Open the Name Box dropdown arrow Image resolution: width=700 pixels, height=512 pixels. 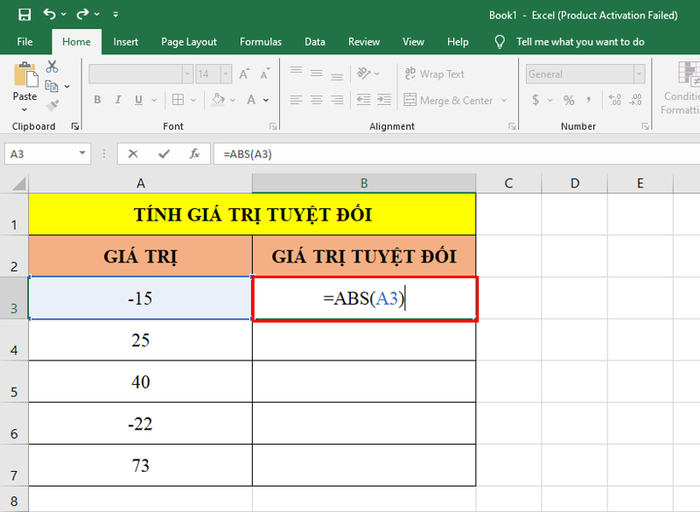coord(83,154)
